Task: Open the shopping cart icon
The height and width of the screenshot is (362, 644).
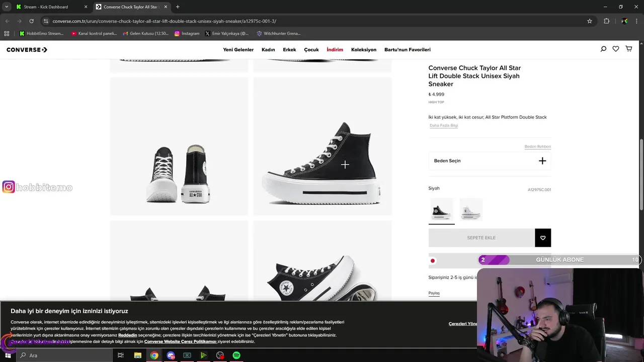Action: (629, 49)
